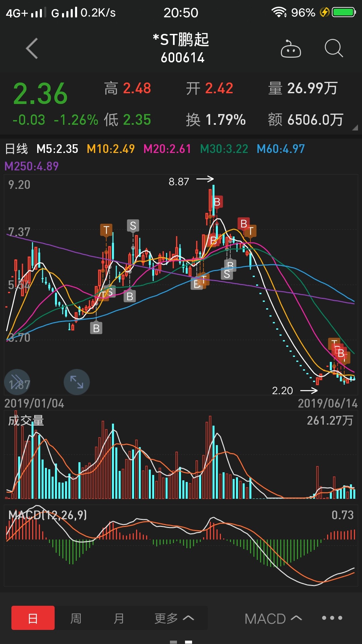Tap the low price 2.35 value

137,120
